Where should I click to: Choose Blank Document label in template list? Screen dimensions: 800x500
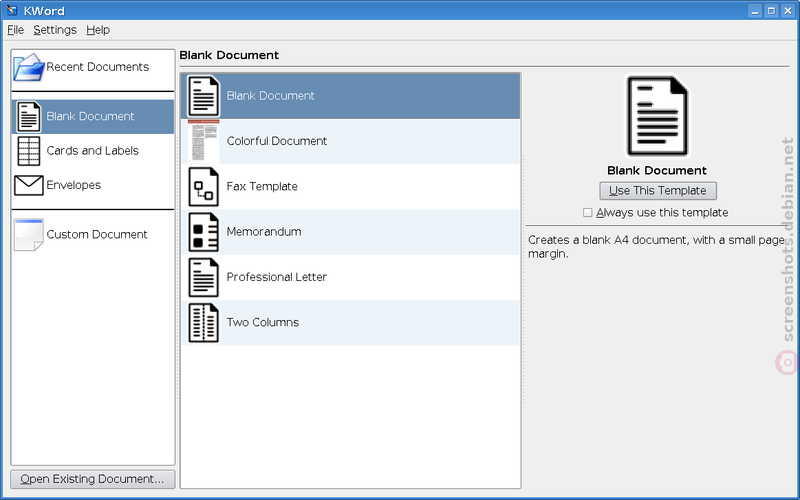pos(270,95)
